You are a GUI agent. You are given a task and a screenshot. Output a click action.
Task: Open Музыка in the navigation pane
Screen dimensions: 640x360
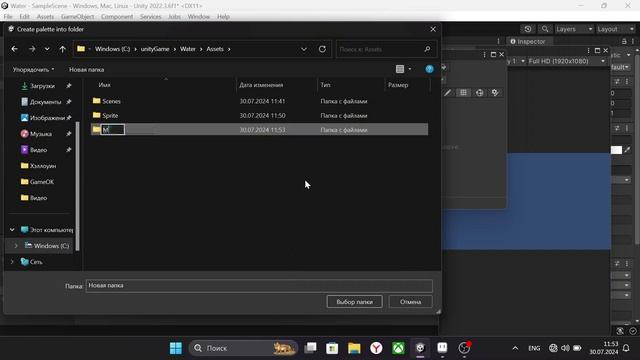(x=40, y=133)
